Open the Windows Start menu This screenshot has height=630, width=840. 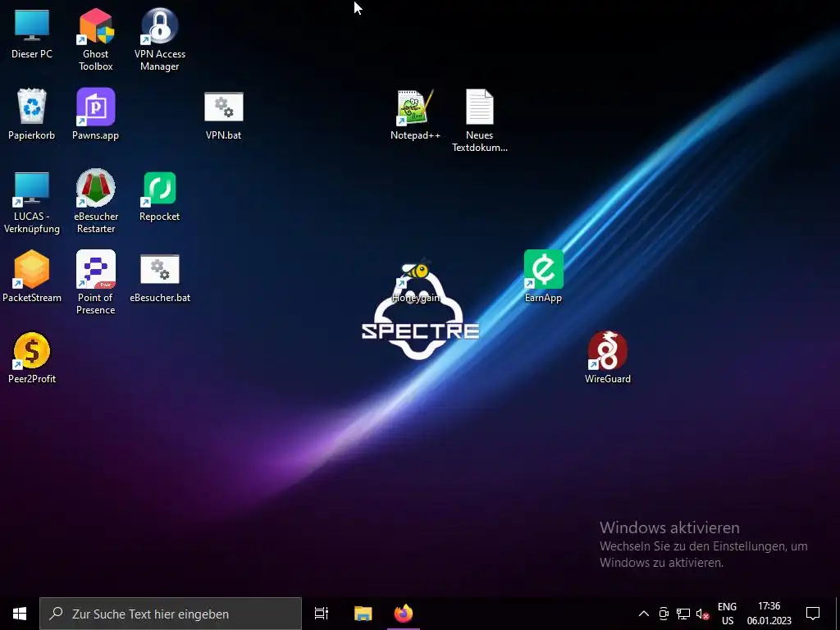[20, 614]
